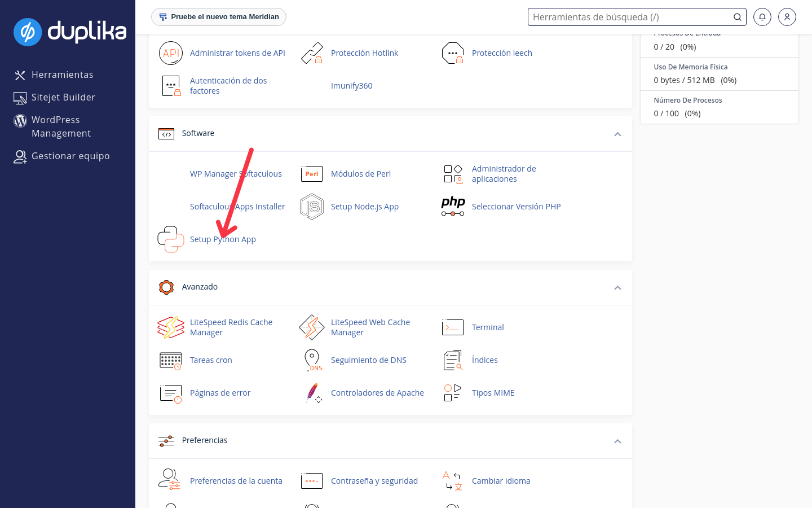812x508 pixels.
Task: Click the Tareas cron calendar icon
Action: 171,360
